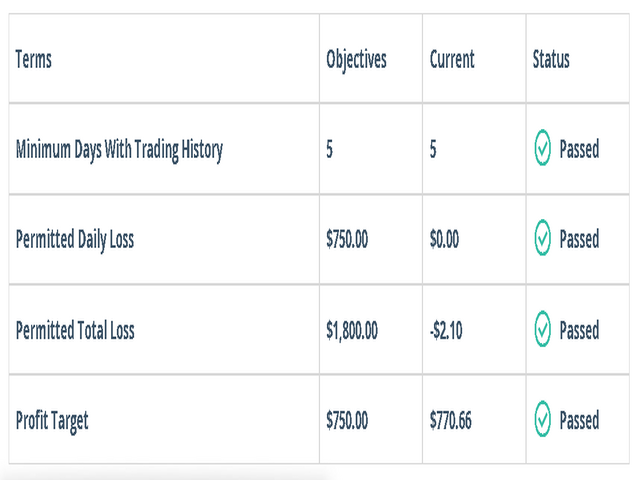The width and height of the screenshot is (640, 480).
Task: Select the $1,800.00 objective value
Action: tap(352, 330)
